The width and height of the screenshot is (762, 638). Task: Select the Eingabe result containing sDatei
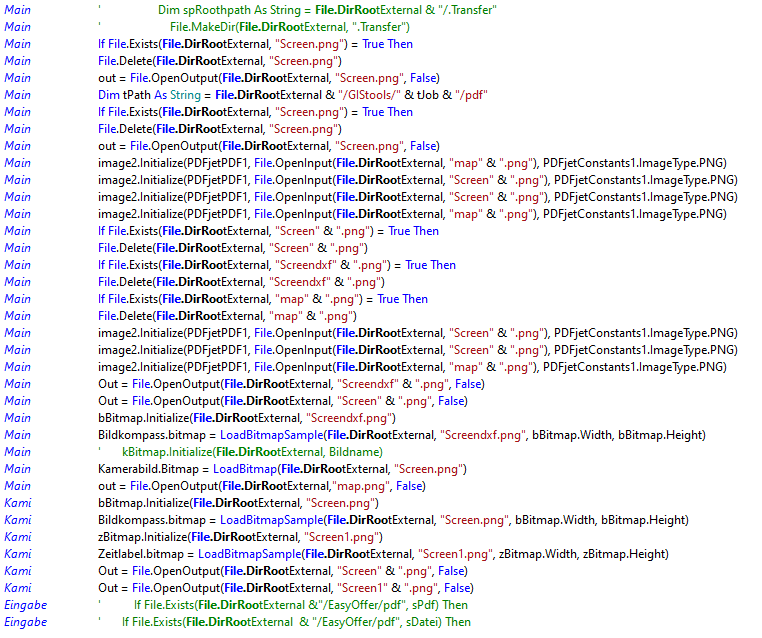[296, 622]
